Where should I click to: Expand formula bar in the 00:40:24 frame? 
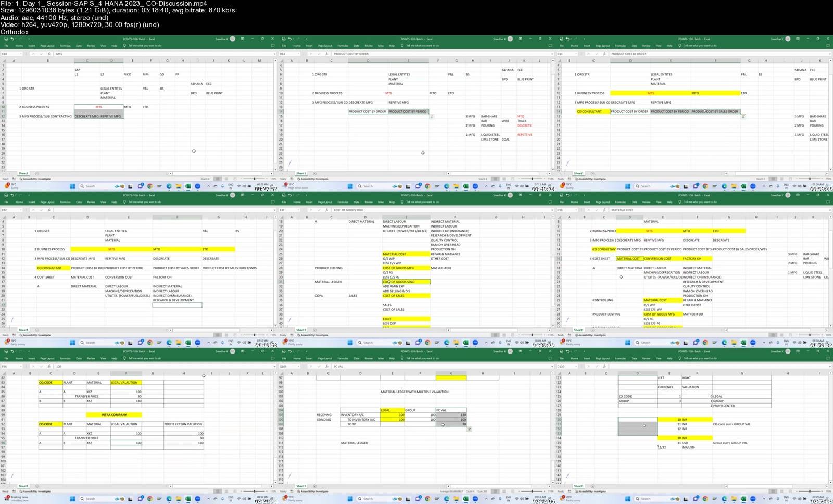tap(551, 54)
